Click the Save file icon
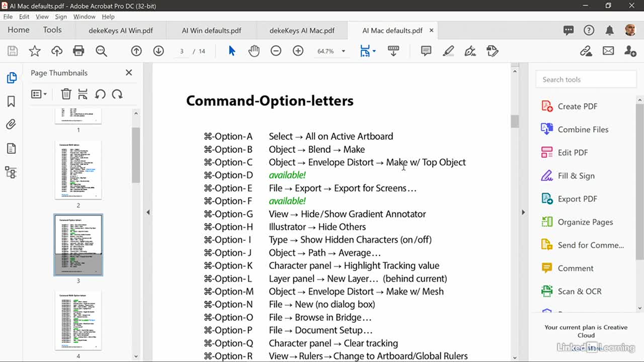Image resolution: width=644 pixels, height=362 pixels. pos(13,51)
